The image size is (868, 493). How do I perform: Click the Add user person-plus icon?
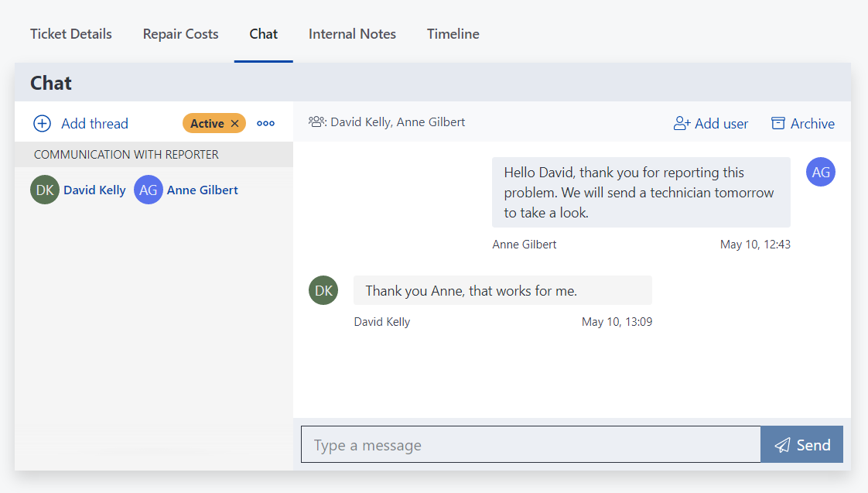point(682,124)
